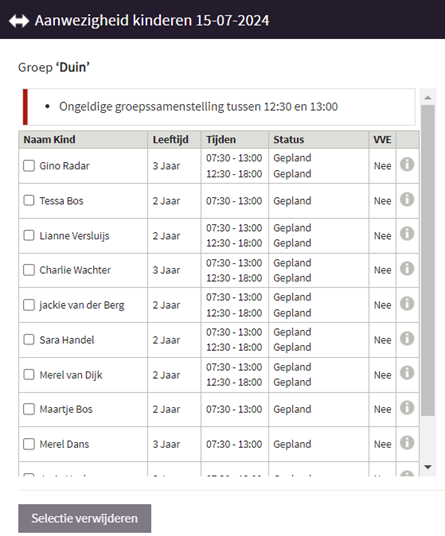Tick checkbox for jackie van der Berg
Viewport: 445px width, 536px height.
click(x=29, y=305)
